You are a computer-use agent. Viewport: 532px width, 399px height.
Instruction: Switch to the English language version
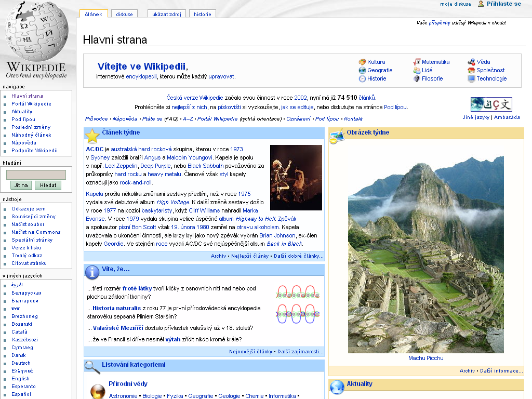(20, 379)
